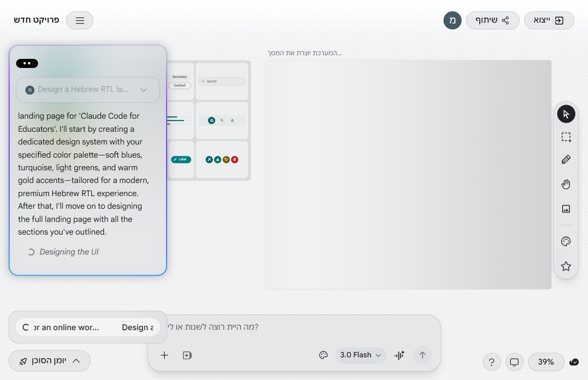
Task: Open the image tool in right toolbar
Action: tap(566, 209)
